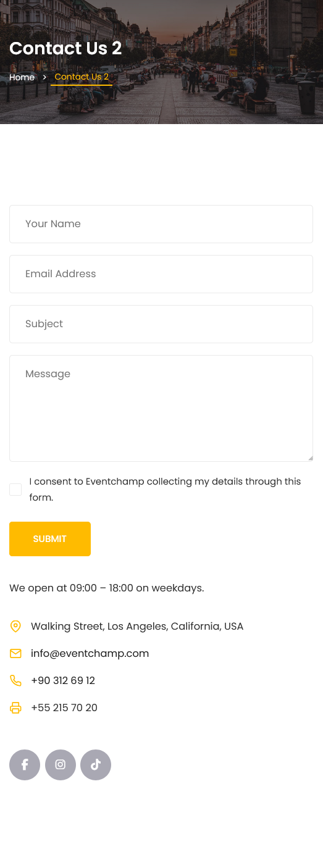
Task: Click the consent label text
Action: point(165,490)
